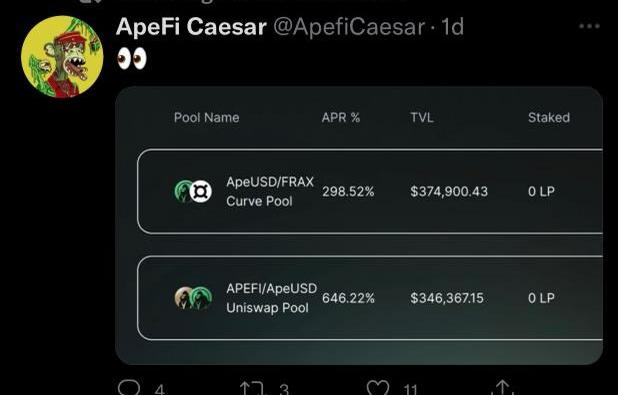Click the Staked column header
618x395 pixels.
pyautogui.click(x=549, y=117)
